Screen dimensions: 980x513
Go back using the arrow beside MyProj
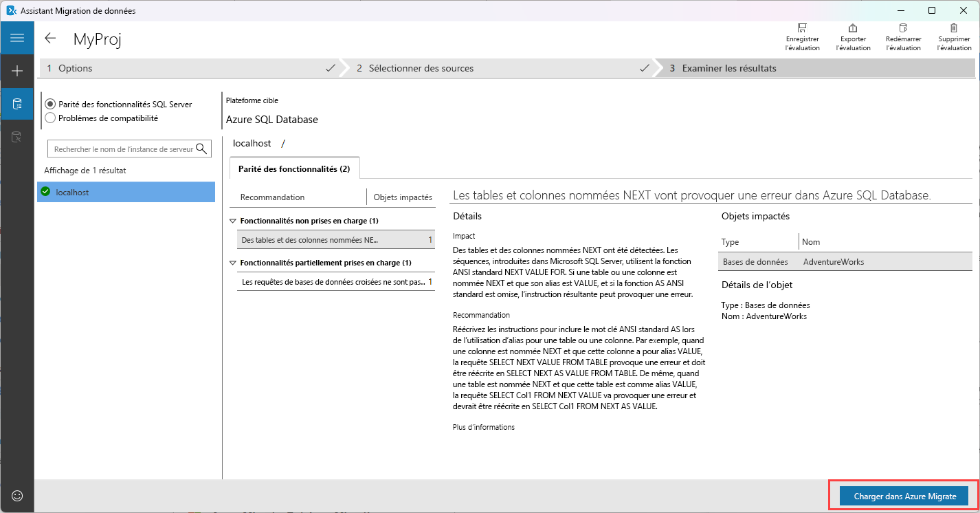pos(49,39)
